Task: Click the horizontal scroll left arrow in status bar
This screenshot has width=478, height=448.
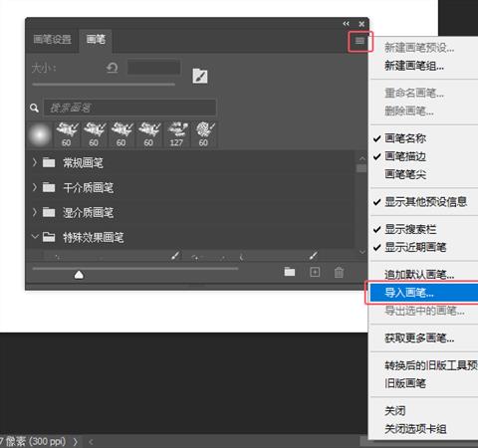Action: tap(91, 442)
